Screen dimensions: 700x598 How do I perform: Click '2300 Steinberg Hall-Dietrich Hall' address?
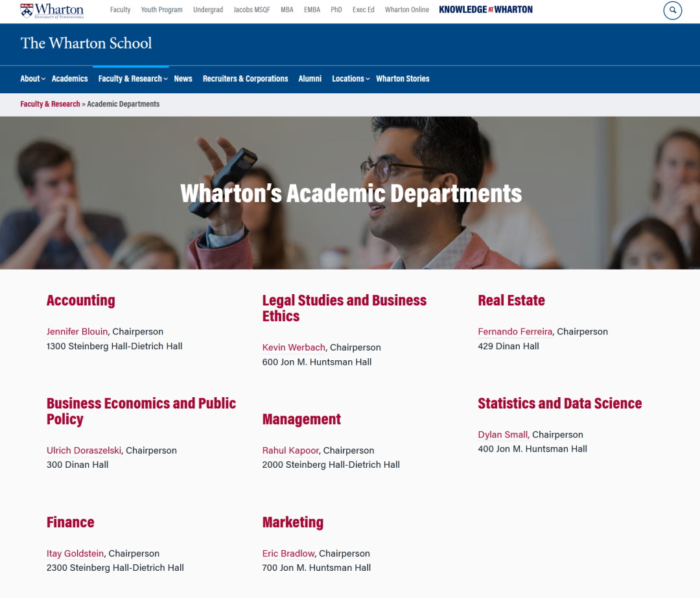click(115, 568)
